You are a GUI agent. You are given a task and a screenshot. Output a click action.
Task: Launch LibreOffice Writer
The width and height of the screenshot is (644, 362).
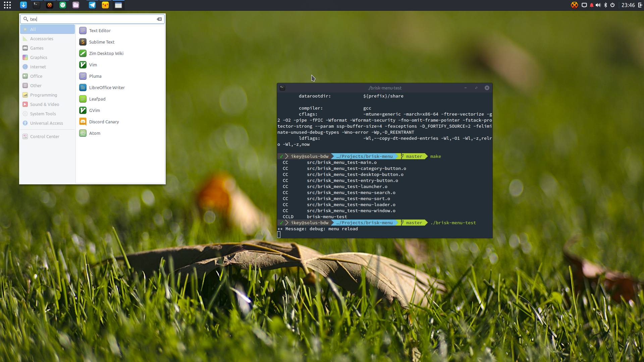120,87
